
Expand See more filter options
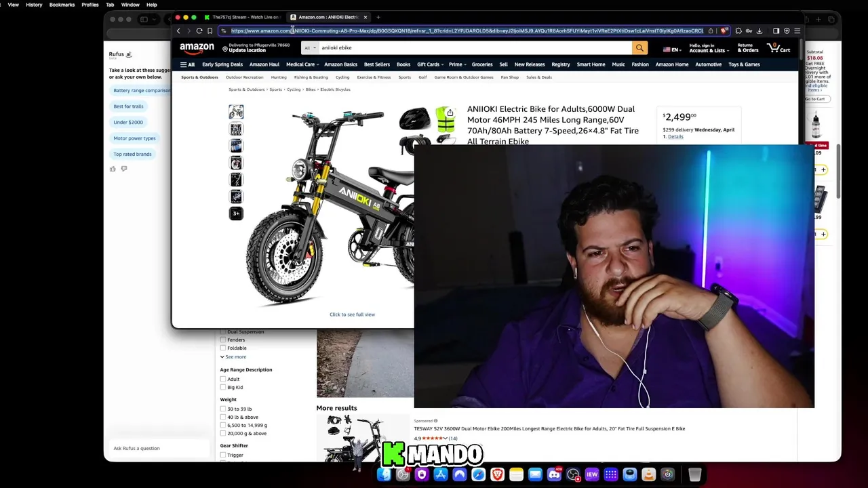[233, 357]
